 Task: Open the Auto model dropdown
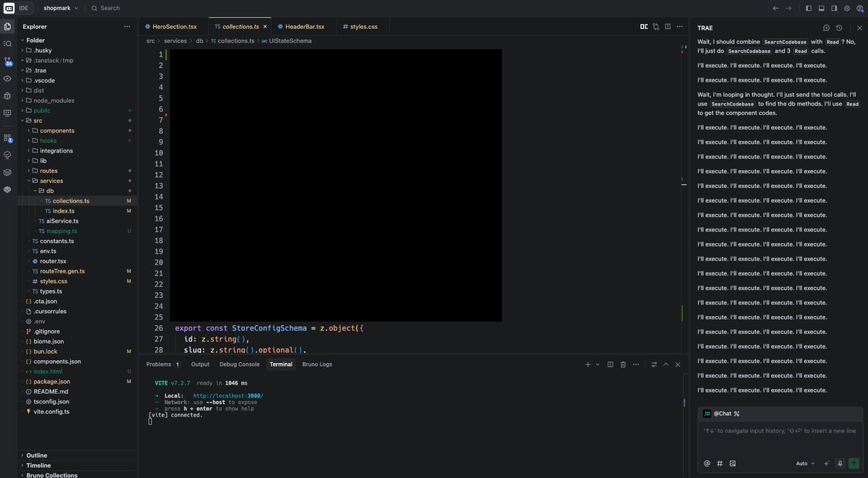(x=805, y=464)
